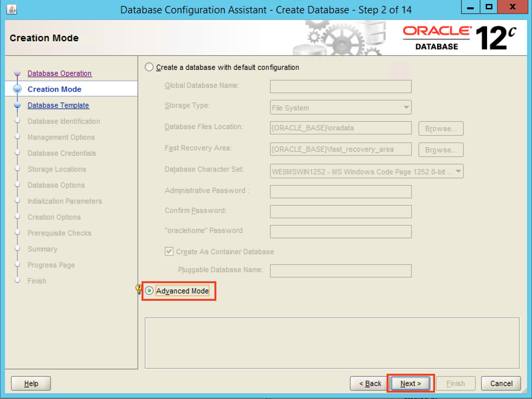
Task: Click the Help button
Action: [x=31, y=383]
